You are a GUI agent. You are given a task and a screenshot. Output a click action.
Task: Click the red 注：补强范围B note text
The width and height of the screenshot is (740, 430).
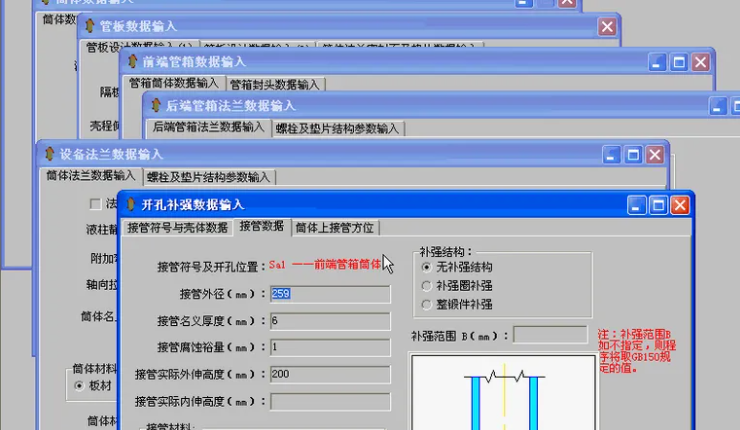pyautogui.click(x=637, y=351)
